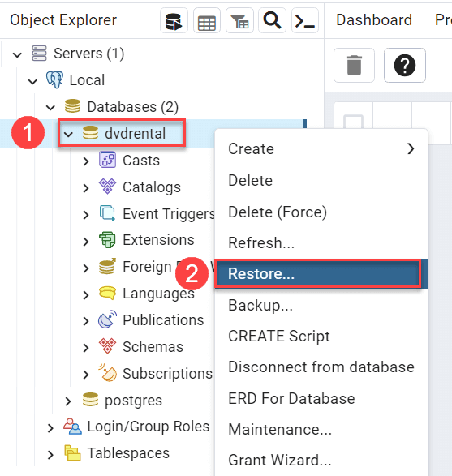Viewport: 452px width, 476px height.
Task: Collapse the dvdrental database node
Action: tap(69, 134)
